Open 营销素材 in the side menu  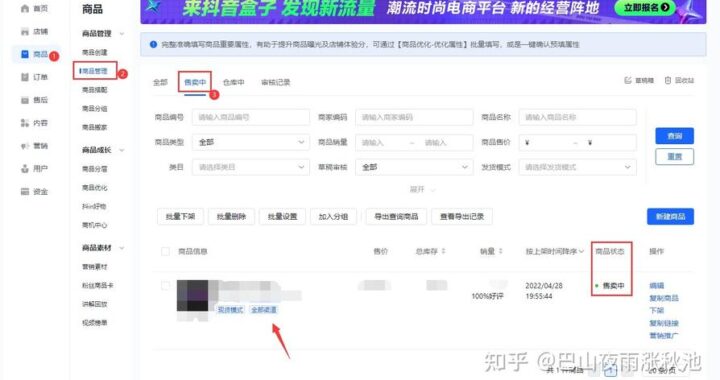click(95, 267)
